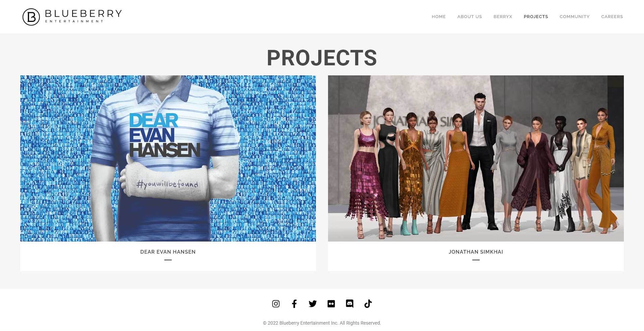The width and height of the screenshot is (644, 331).
Task: Open the Twitter bird icon
Action: [313, 304]
